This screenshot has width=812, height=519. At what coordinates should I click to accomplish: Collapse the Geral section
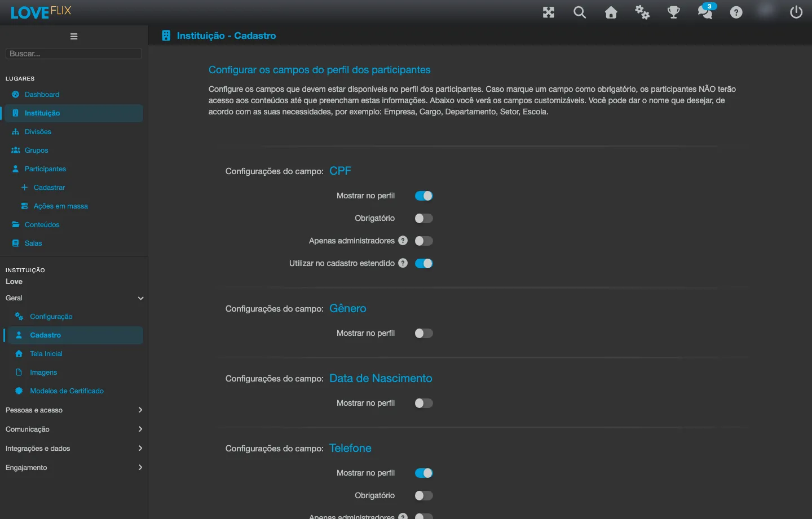[x=74, y=298]
